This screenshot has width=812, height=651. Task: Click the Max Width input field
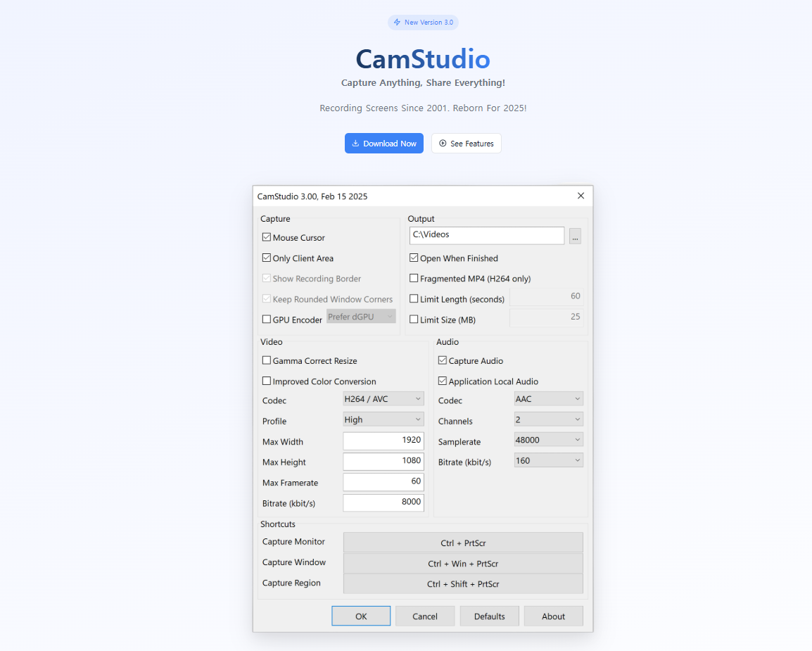(x=383, y=441)
